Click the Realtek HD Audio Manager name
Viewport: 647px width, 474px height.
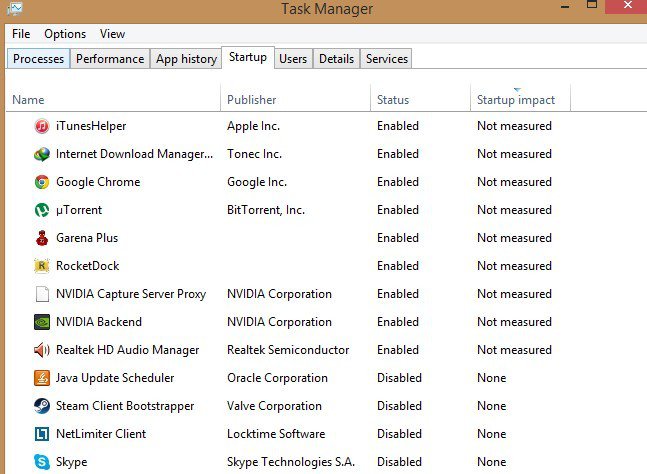coord(128,350)
